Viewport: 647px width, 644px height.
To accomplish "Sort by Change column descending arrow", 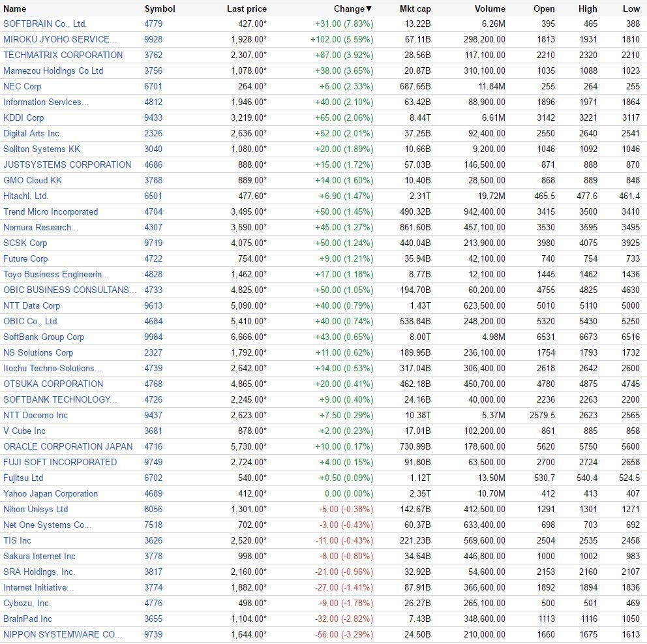I will (x=369, y=8).
